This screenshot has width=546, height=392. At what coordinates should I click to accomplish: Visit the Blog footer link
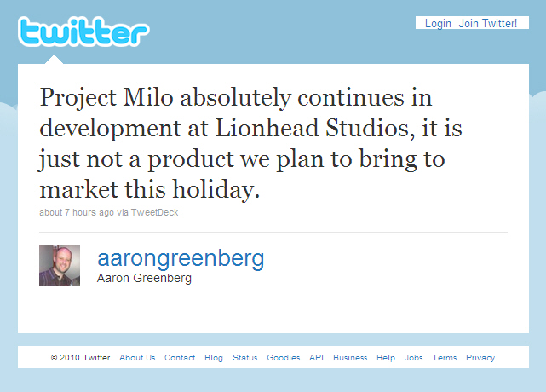pos(214,358)
